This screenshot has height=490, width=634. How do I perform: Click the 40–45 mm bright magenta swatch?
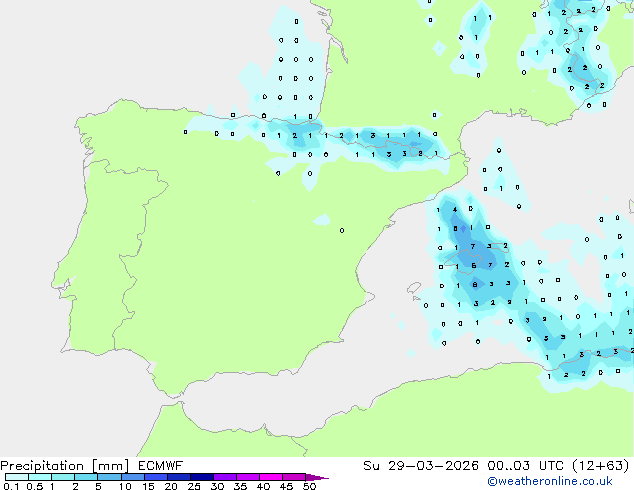pyautogui.click(x=271, y=477)
